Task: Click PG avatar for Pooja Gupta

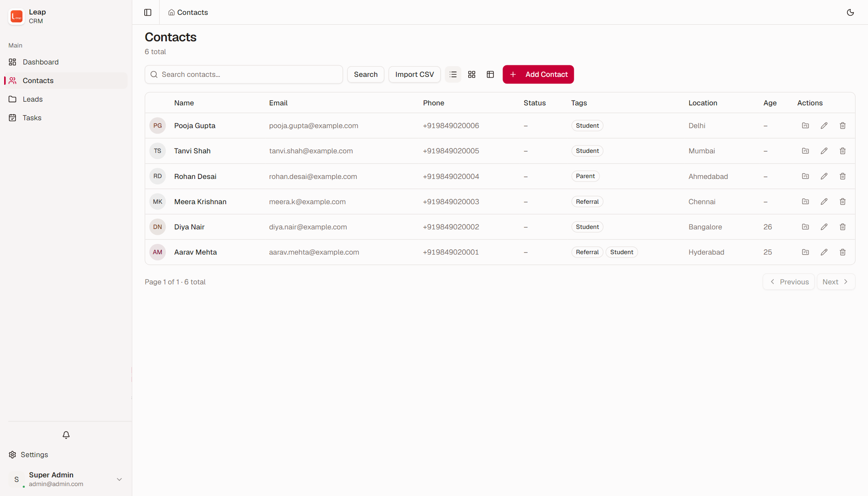Action: (x=157, y=126)
